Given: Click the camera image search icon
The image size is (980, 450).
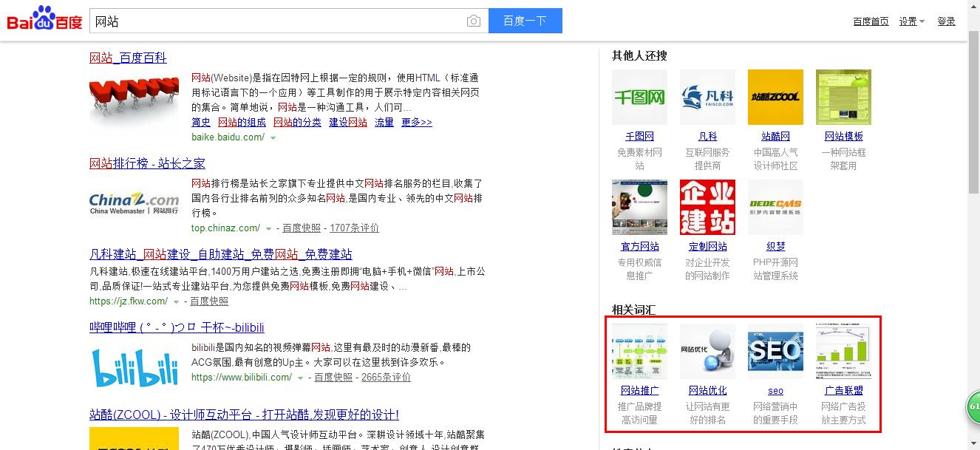Looking at the screenshot, I should [x=474, y=21].
